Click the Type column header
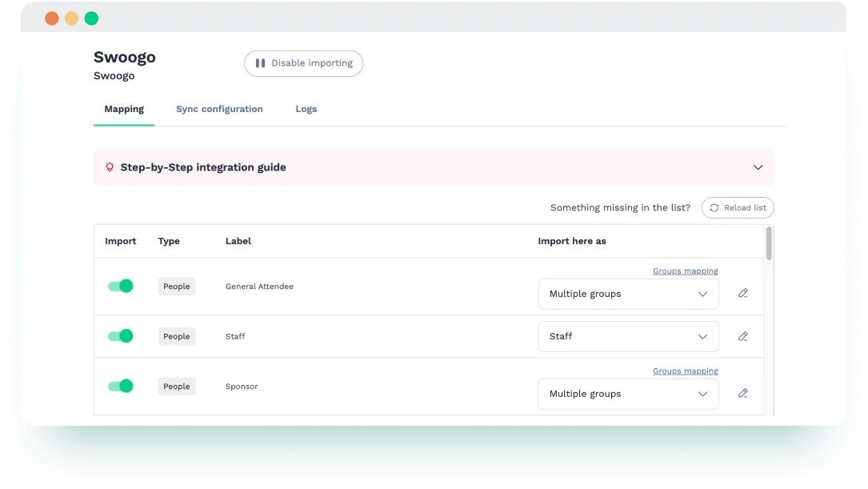The width and height of the screenshot is (868, 489). click(169, 241)
